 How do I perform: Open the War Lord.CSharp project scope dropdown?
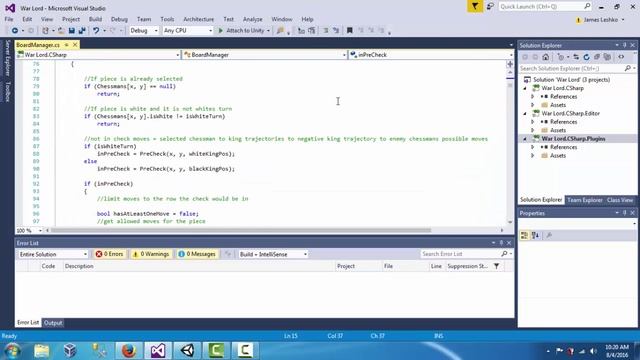tap(98, 55)
